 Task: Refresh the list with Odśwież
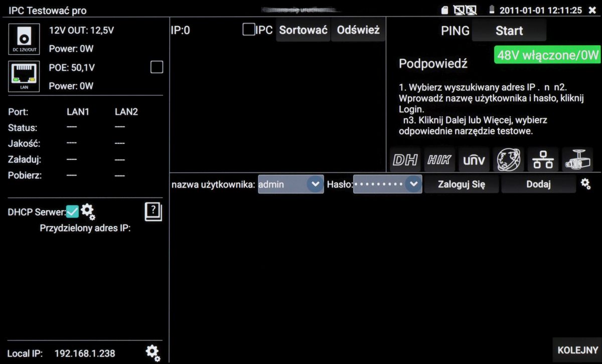click(x=358, y=30)
